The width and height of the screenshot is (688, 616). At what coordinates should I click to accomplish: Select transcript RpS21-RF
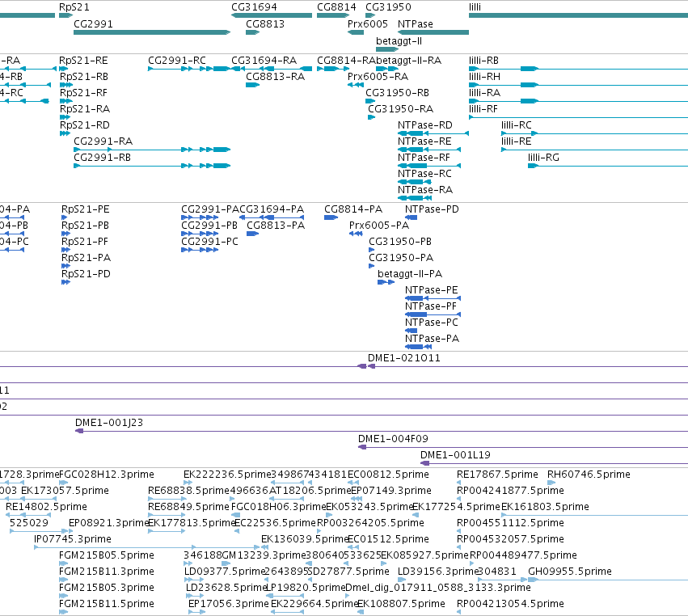[83, 93]
